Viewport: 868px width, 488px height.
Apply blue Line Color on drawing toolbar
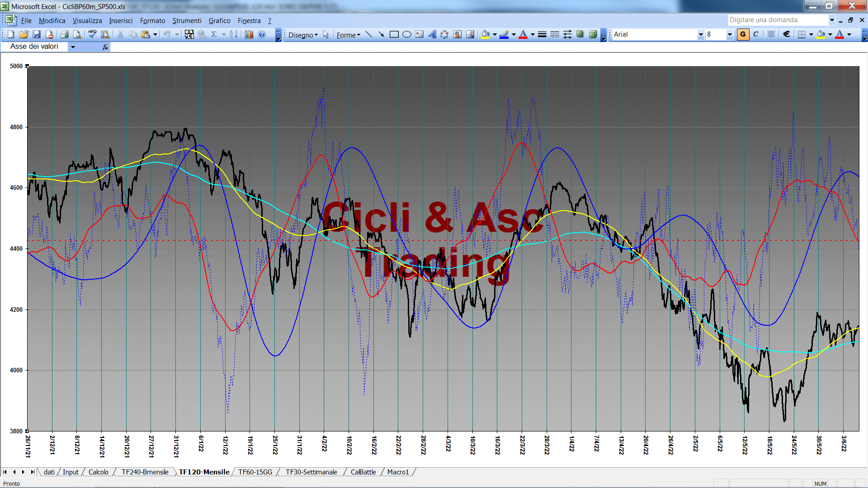click(x=504, y=34)
